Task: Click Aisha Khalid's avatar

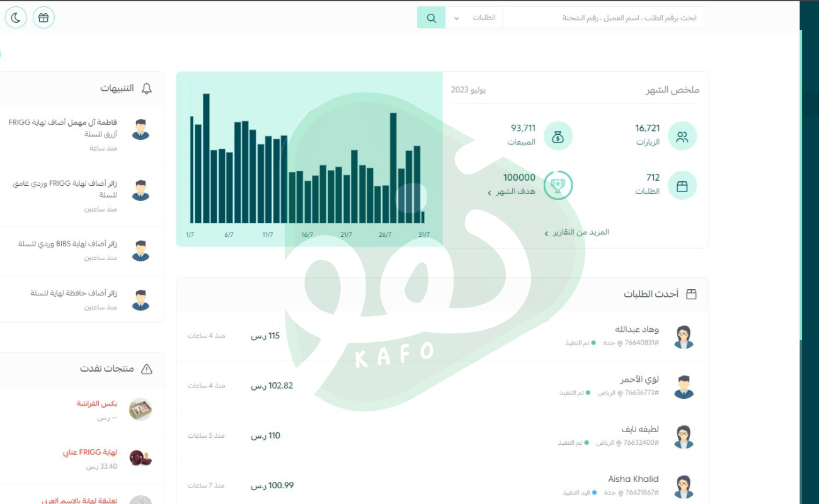Action: click(684, 486)
